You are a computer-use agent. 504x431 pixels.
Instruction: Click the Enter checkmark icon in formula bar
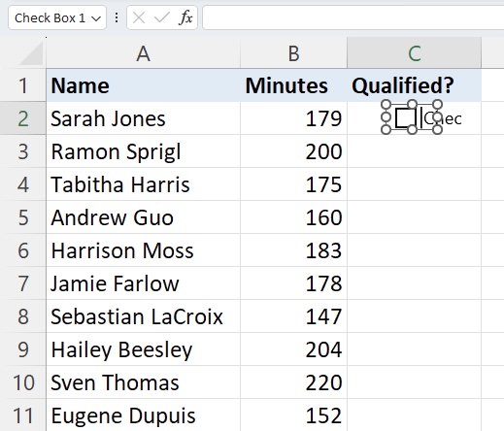162,17
